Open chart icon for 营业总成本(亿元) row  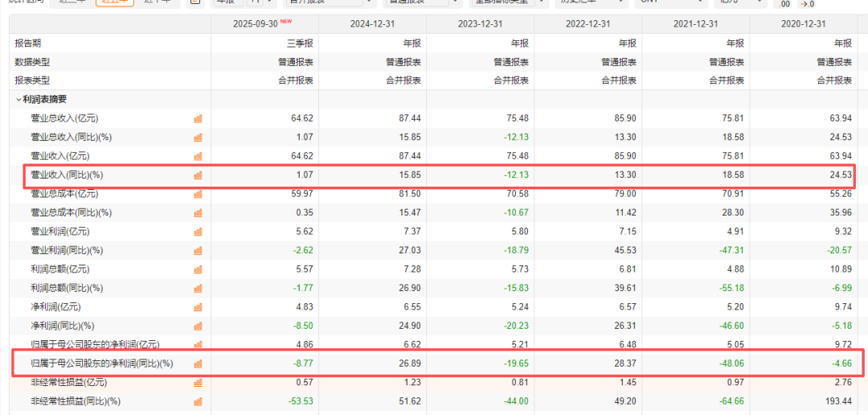click(199, 194)
